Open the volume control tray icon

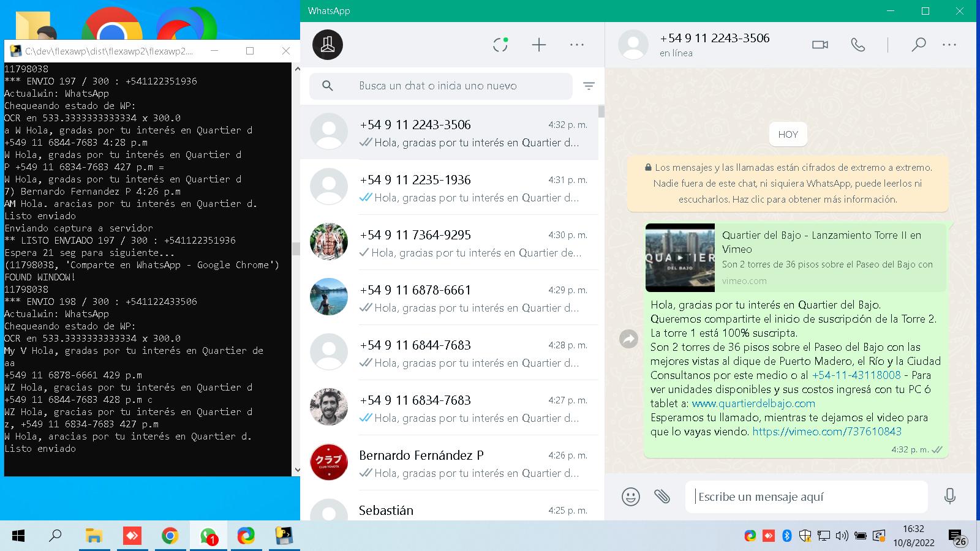tap(842, 536)
